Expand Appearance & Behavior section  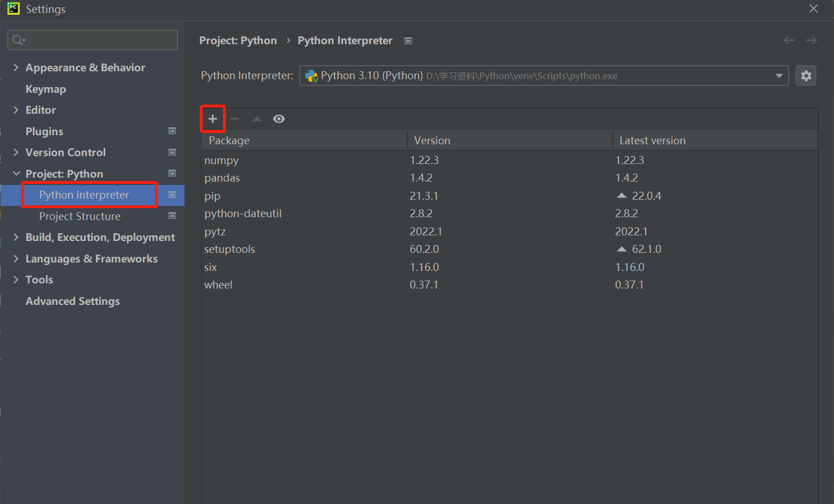point(16,67)
